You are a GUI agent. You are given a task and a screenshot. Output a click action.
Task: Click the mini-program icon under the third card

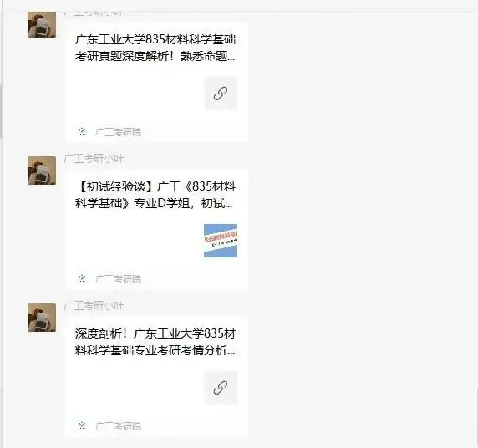tap(82, 425)
